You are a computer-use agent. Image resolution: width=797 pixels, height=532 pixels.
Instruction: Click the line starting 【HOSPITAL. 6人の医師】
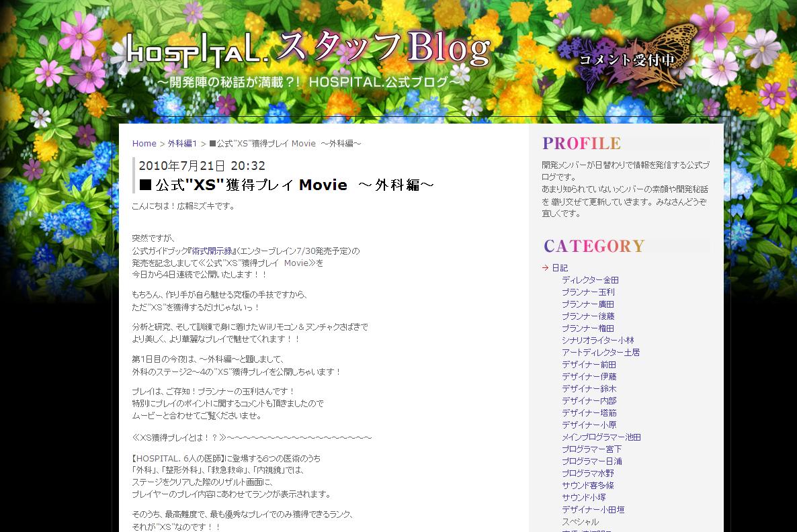point(226,458)
